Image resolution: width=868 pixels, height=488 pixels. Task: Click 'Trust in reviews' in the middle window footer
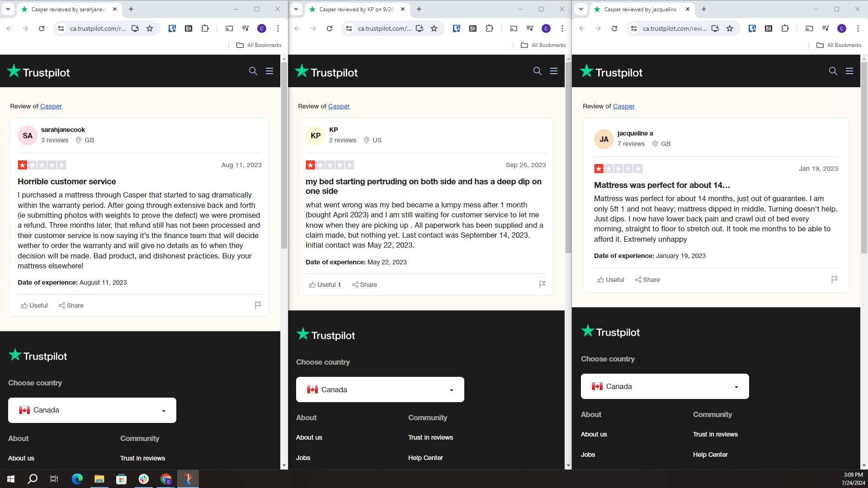tap(430, 437)
